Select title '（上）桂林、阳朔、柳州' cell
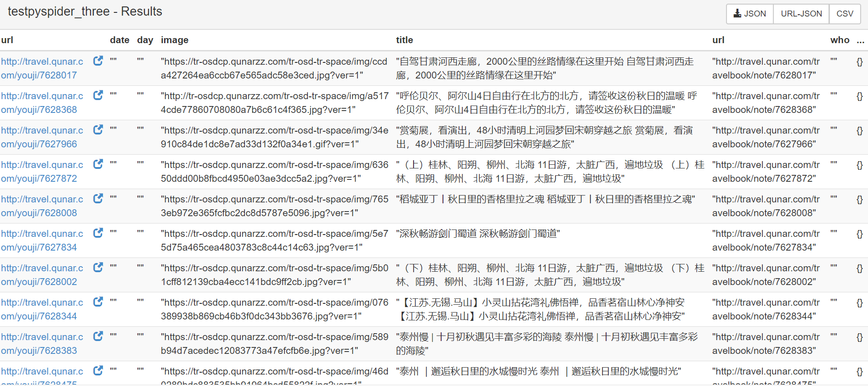The height and width of the screenshot is (386, 868). [550, 172]
